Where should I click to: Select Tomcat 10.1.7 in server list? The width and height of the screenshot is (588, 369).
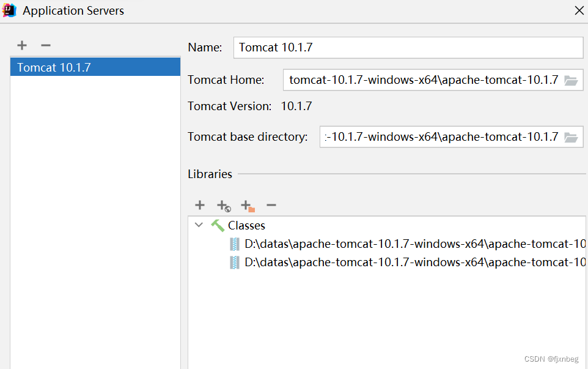95,67
